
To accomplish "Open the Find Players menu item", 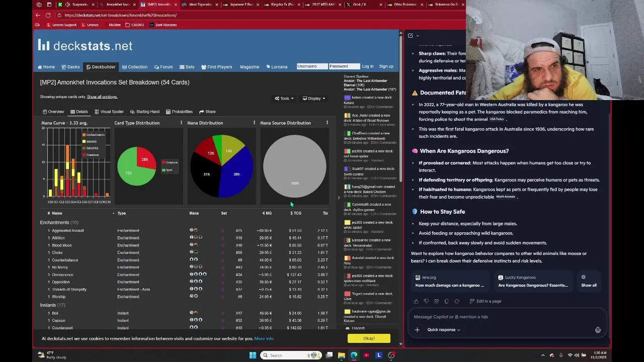I will pos(216,67).
